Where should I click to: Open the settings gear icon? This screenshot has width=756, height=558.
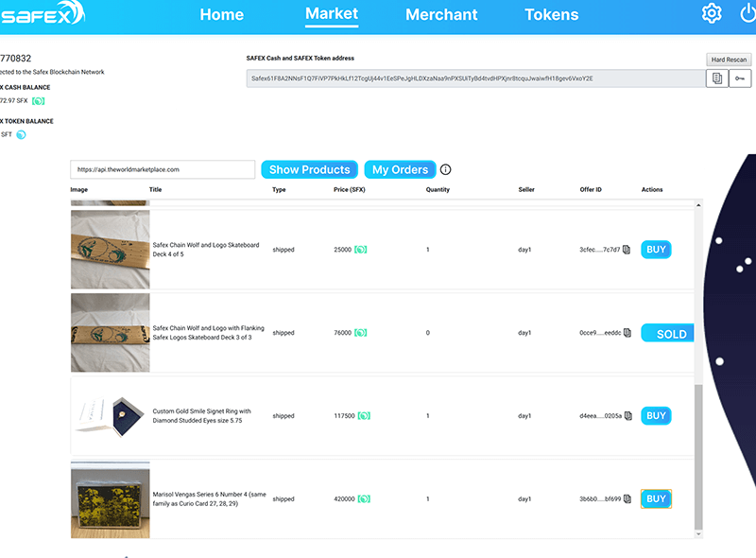(x=712, y=13)
